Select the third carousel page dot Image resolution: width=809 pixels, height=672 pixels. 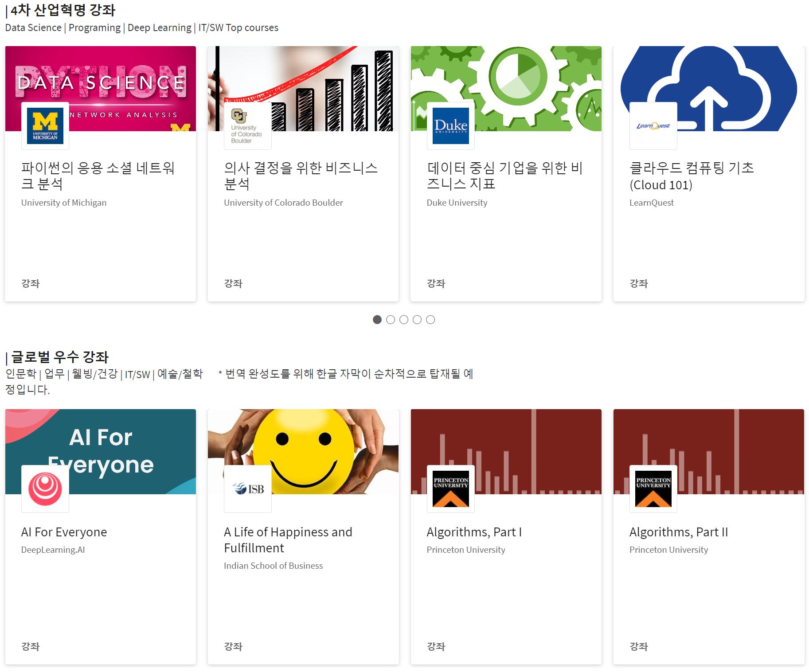point(404,320)
